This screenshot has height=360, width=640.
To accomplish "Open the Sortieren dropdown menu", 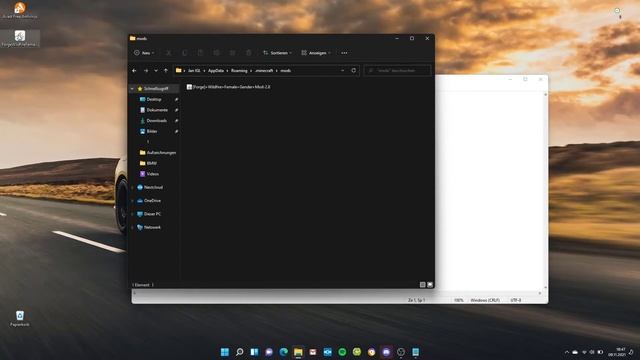I will 278,53.
